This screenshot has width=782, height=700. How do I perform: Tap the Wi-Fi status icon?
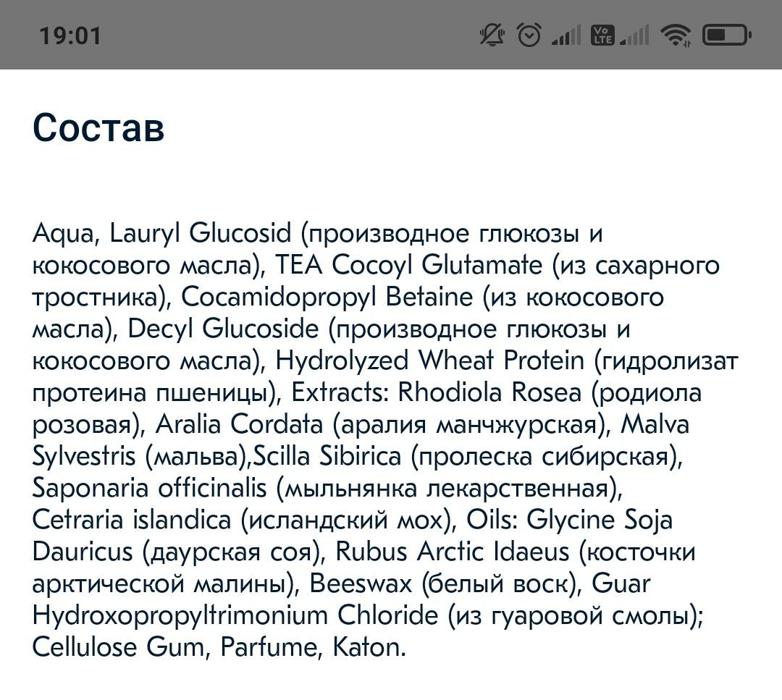676,35
